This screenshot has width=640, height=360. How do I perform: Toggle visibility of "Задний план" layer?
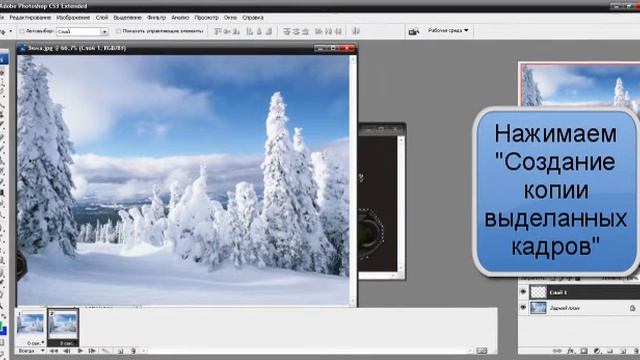tap(523, 307)
